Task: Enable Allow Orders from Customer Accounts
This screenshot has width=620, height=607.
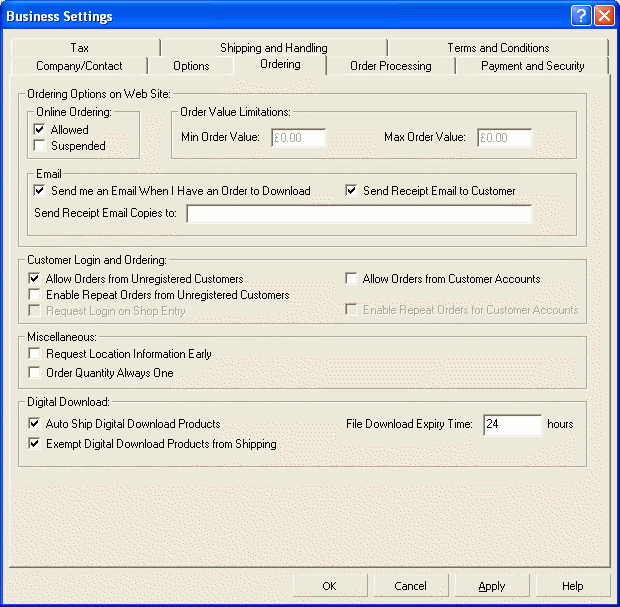Action: pos(352,279)
